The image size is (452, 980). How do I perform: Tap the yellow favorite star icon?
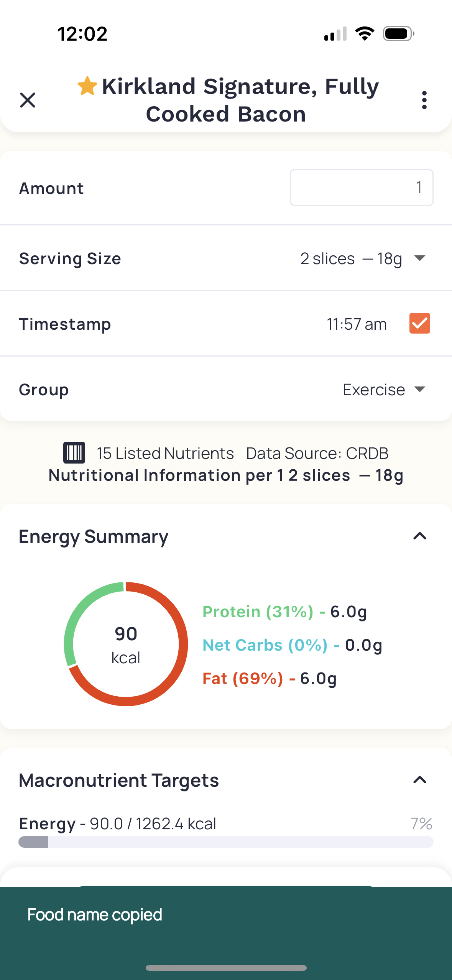pos(87,86)
